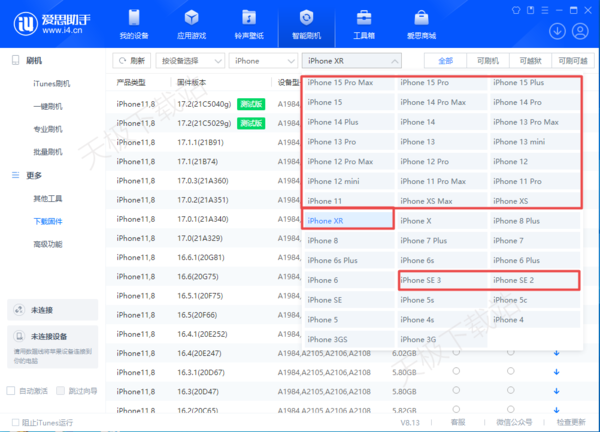This screenshot has height=432, width=600.
Task: Open the iPhone device type dropdown
Action: (263, 60)
